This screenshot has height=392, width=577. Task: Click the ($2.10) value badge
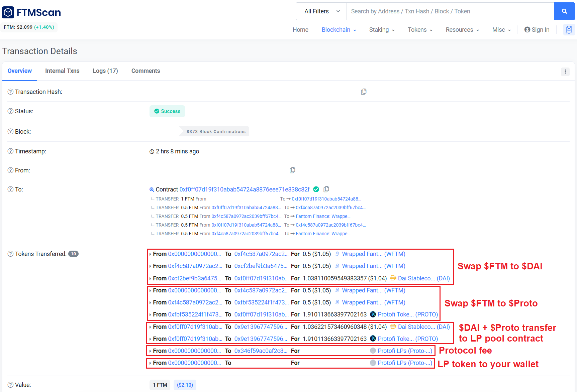(185, 385)
